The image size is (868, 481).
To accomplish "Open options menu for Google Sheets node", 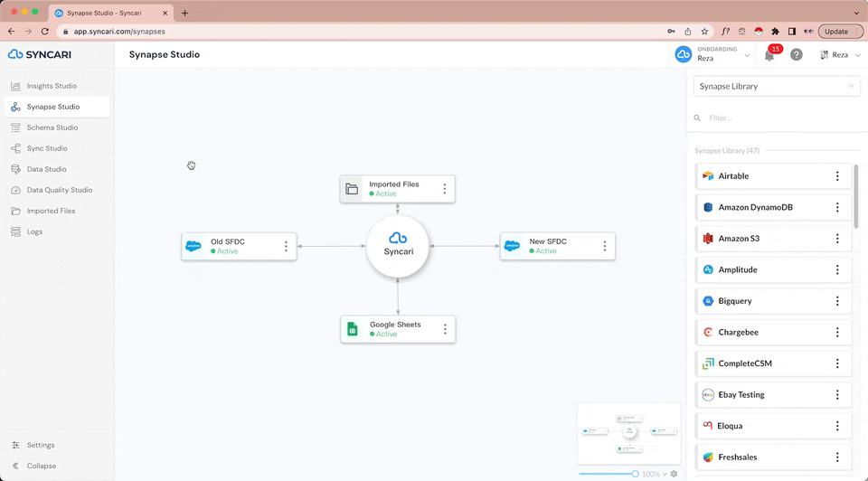I will click(x=445, y=329).
